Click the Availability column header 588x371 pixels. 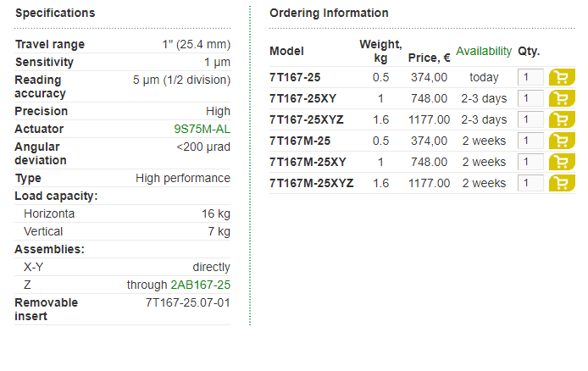pos(484,51)
